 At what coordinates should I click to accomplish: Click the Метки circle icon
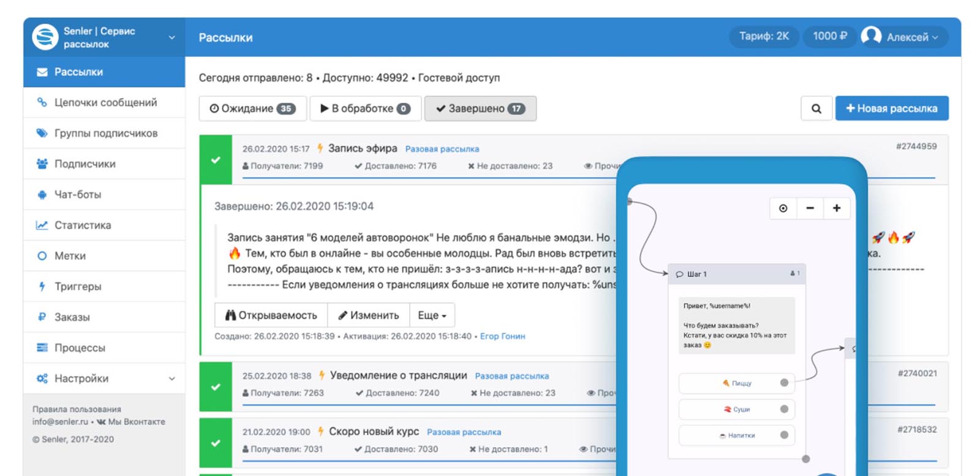pyautogui.click(x=42, y=256)
